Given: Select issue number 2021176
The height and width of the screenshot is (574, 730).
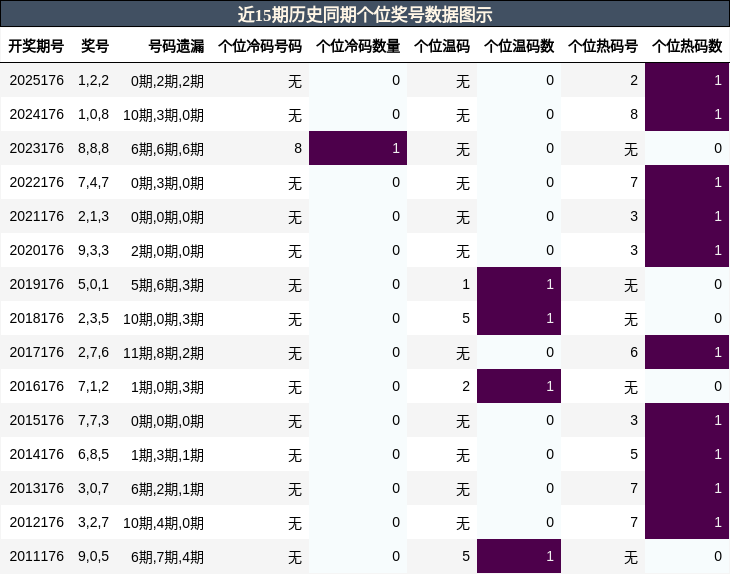Looking at the screenshot, I should (x=36, y=216).
